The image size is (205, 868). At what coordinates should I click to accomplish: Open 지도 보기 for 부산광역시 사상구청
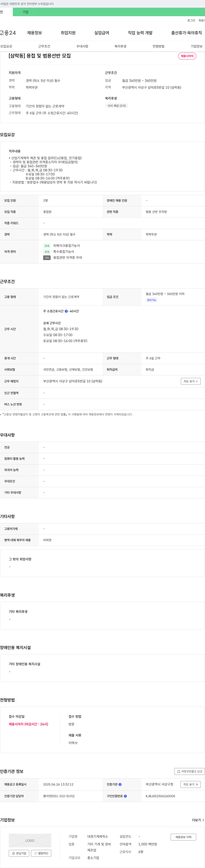point(191,784)
